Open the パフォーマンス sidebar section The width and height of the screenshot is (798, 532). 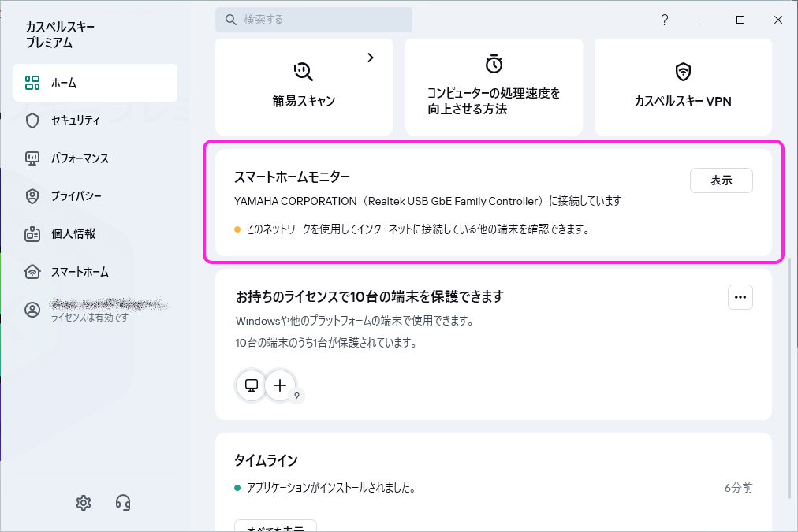point(95,158)
